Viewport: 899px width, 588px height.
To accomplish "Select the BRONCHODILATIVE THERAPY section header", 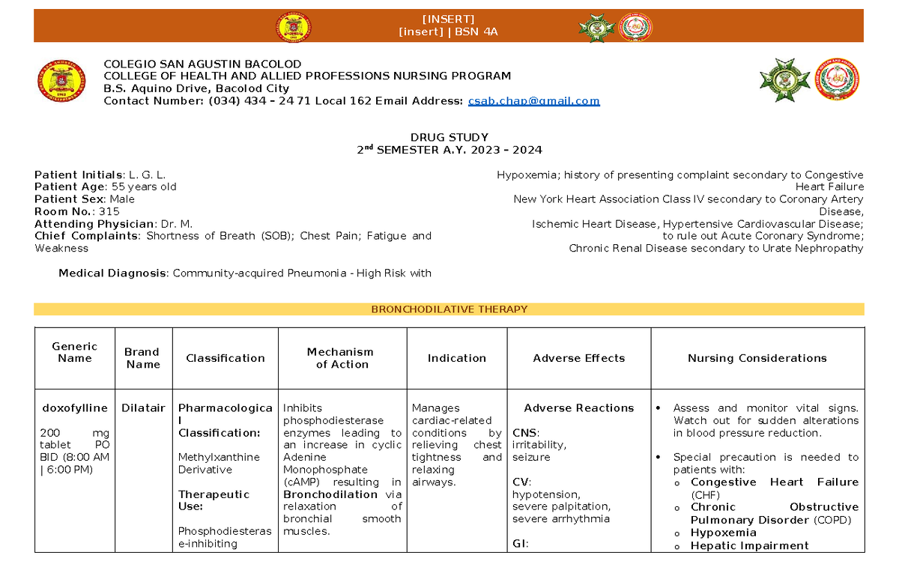I will click(x=449, y=309).
